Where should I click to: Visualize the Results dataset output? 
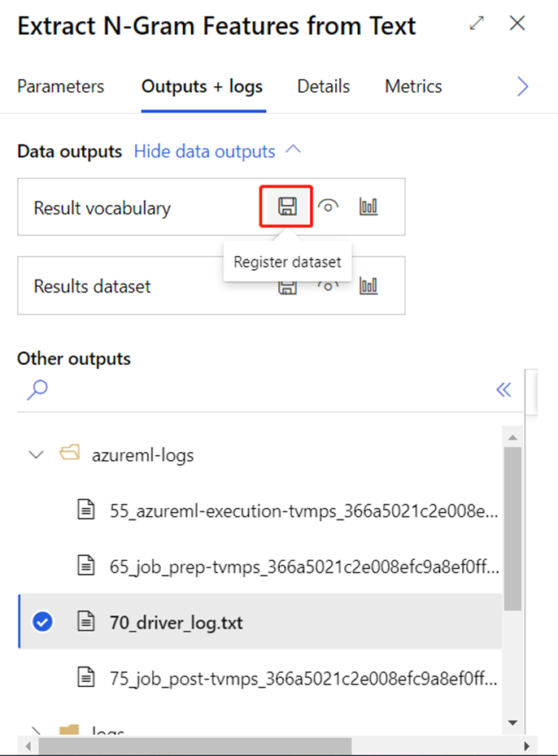coord(368,285)
